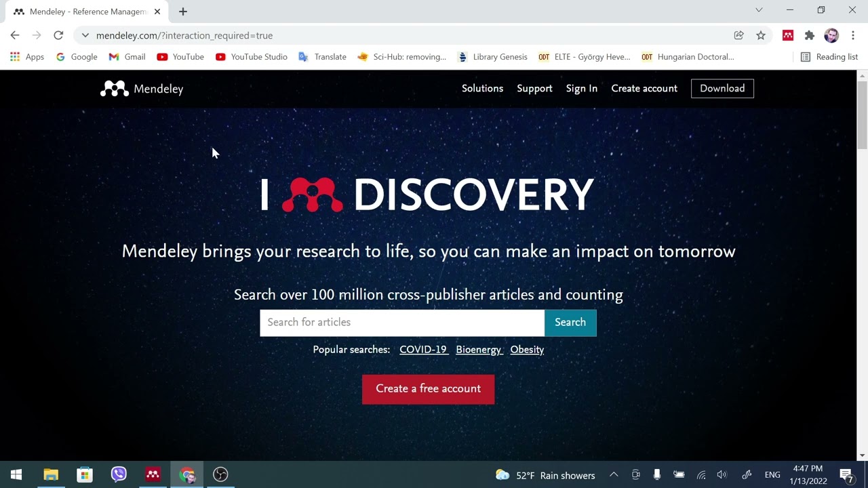This screenshot has width=868, height=488.
Task: Open the Extensions puzzle icon
Action: (x=810, y=35)
